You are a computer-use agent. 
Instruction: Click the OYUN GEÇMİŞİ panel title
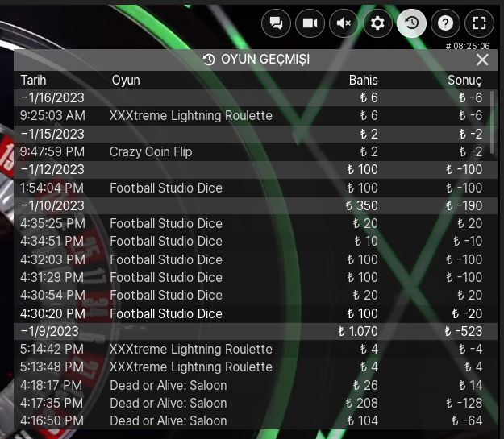pos(256,60)
